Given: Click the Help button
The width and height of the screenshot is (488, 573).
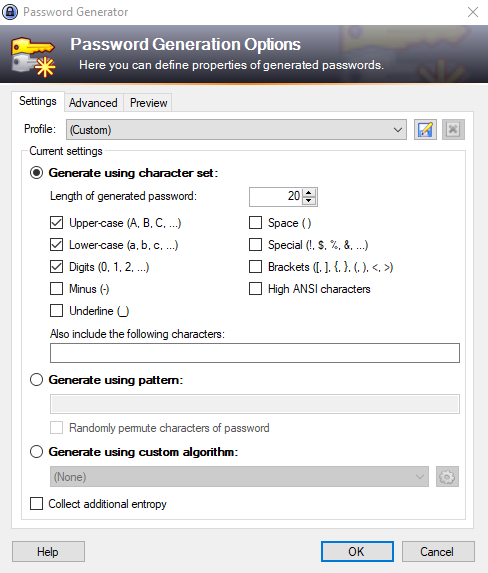Looking at the screenshot, I should 48,551.
